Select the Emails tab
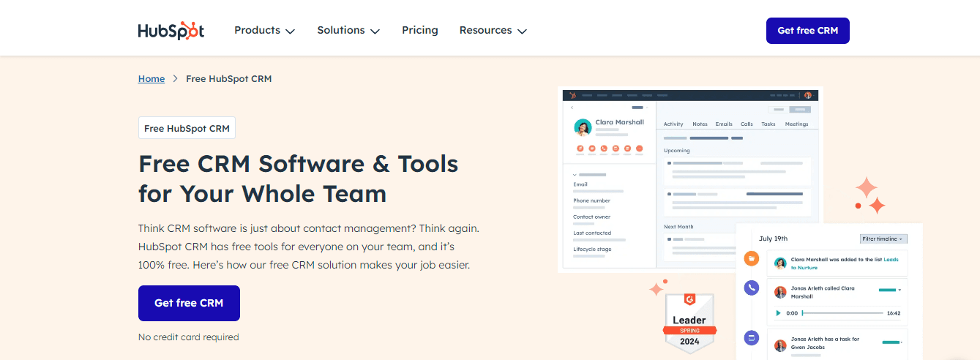The height and width of the screenshot is (360, 980). [724, 124]
